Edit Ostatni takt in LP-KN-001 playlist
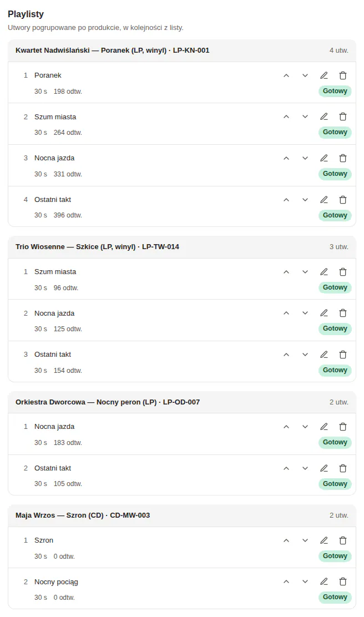The height and width of the screenshot is (617, 364). [324, 200]
